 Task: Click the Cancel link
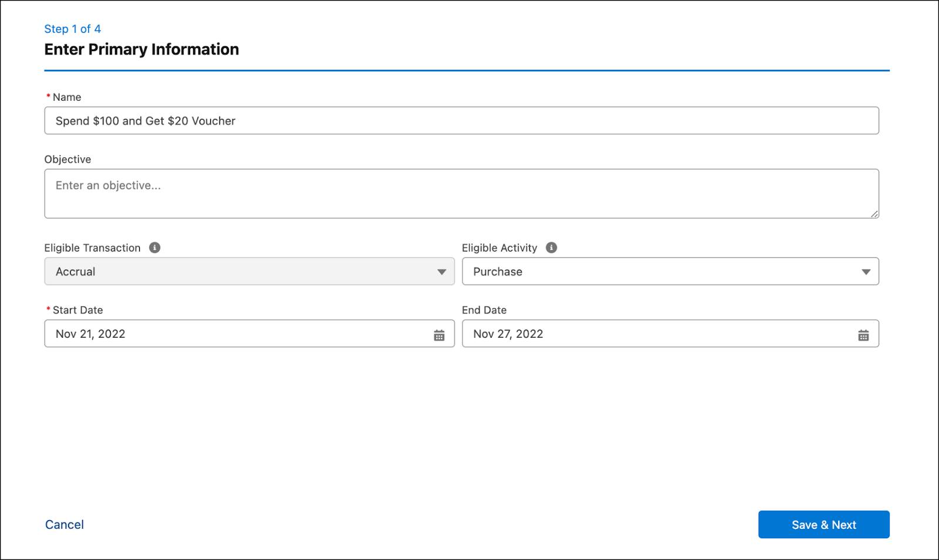pyautogui.click(x=63, y=524)
